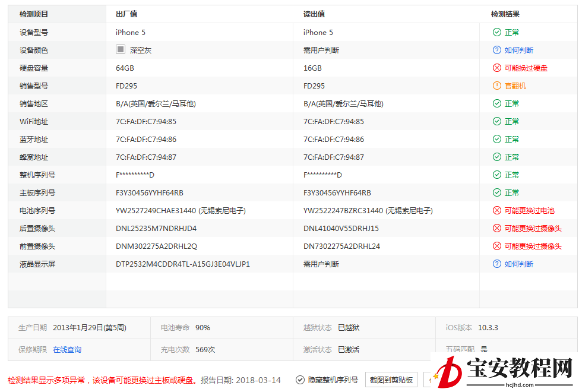Click the 检测结果 column header
Viewport: 579px width, 392px height.
click(x=505, y=14)
